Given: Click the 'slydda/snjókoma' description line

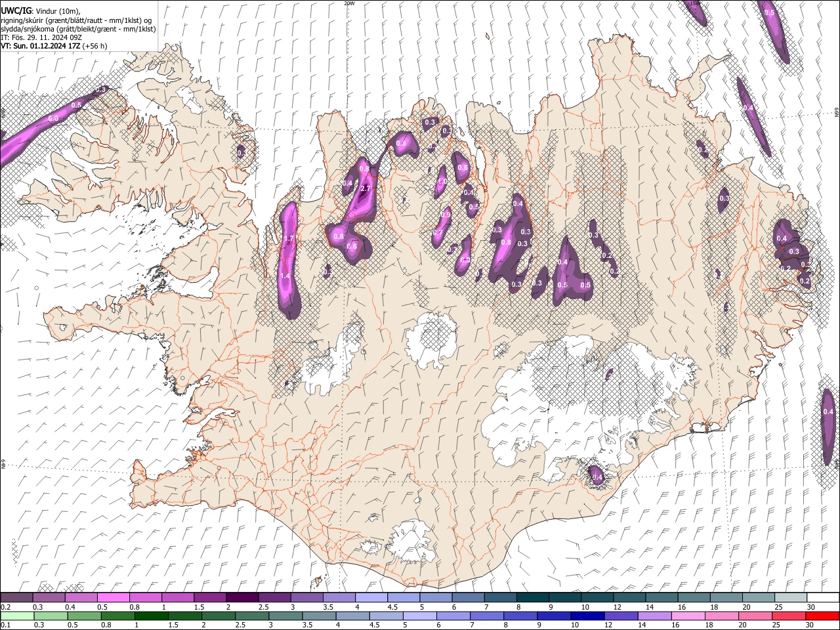Looking at the screenshot, I should click(78, 29).
